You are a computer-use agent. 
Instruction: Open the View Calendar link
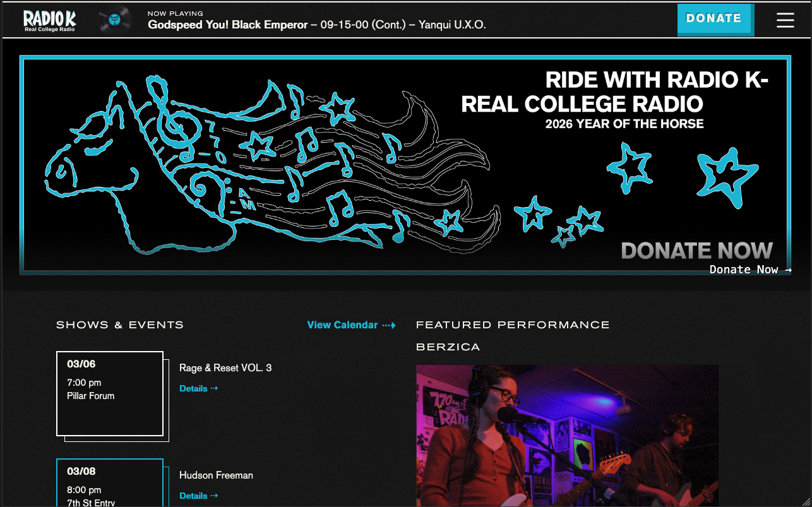(342, 325)
